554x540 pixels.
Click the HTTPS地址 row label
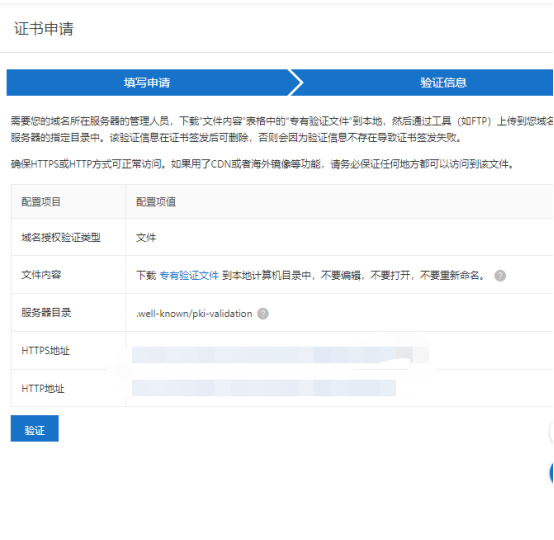46,351
